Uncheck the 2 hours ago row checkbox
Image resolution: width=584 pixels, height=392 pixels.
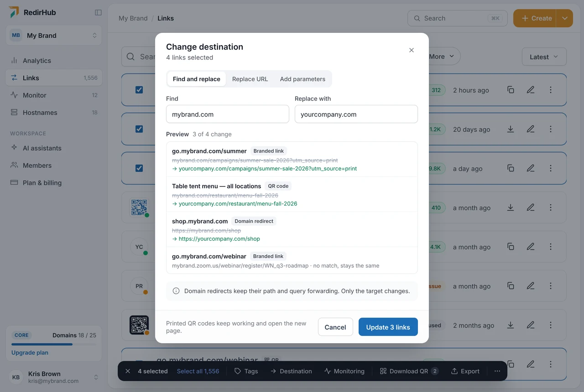[x=139, y=90]
